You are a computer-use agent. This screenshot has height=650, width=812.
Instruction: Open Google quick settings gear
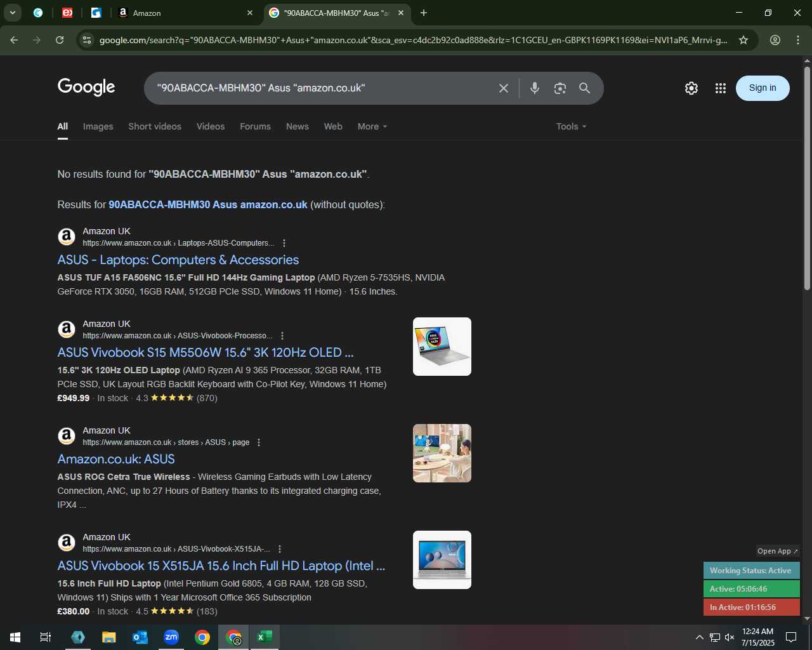(x=691, y=88)
